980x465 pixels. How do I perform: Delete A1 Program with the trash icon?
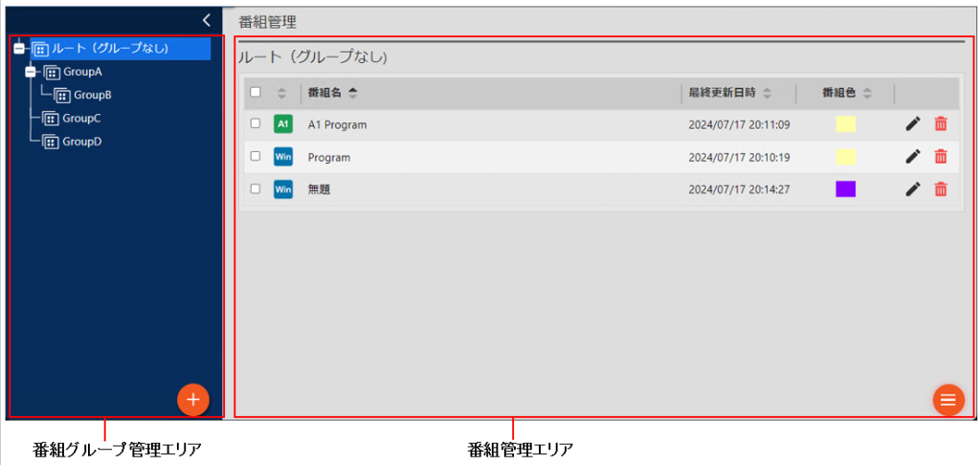[x=941, y=123]
